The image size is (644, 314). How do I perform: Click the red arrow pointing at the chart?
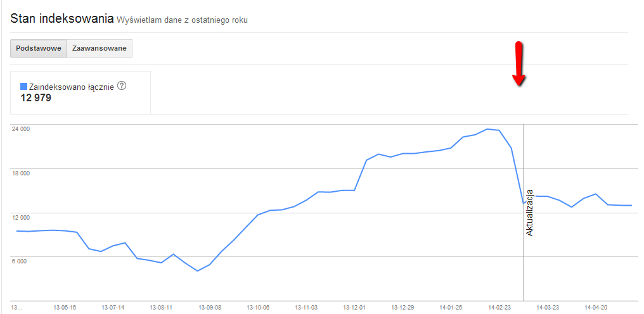[x=519, y=64]
